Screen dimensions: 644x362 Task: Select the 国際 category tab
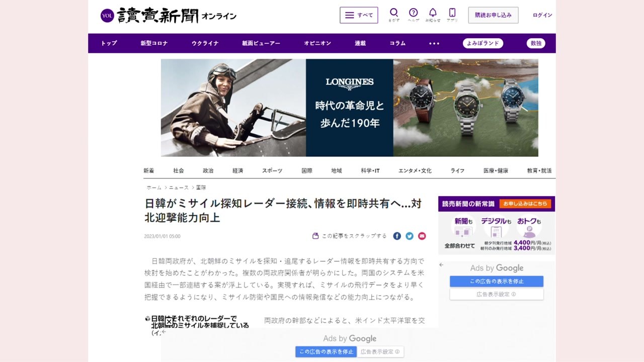pos(307,171)
